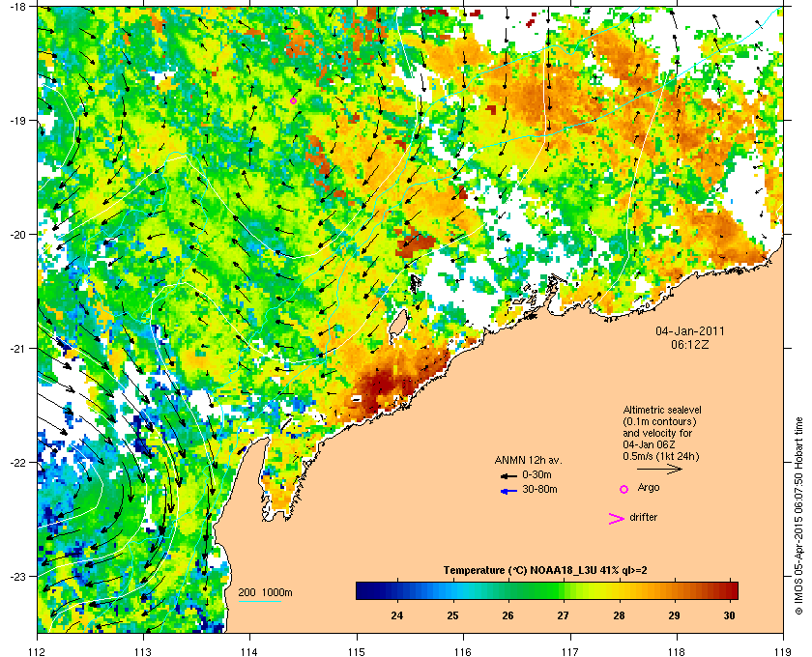Click the latitude axis label '-19'
The height and width of the screenshot is (657, 812).
coord(17,121)
